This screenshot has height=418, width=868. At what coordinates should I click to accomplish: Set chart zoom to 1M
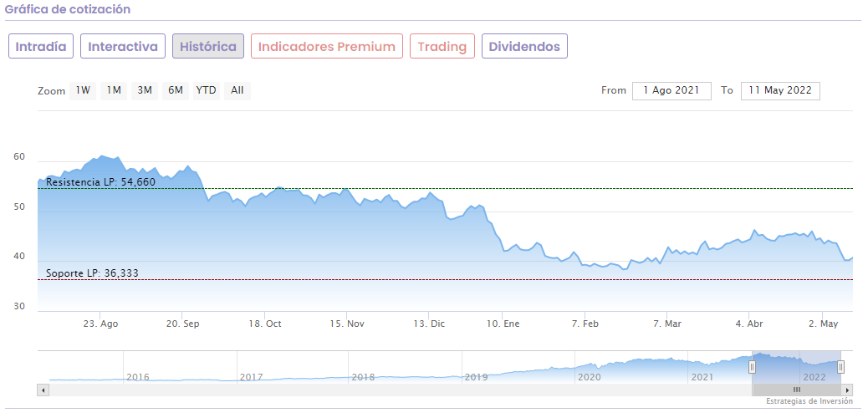(114, 90)
